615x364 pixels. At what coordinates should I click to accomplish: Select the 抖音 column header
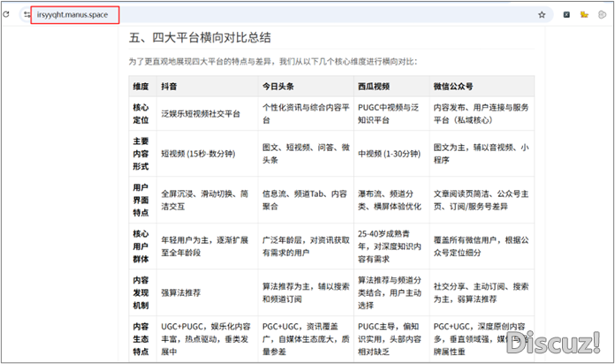(169, 87)
